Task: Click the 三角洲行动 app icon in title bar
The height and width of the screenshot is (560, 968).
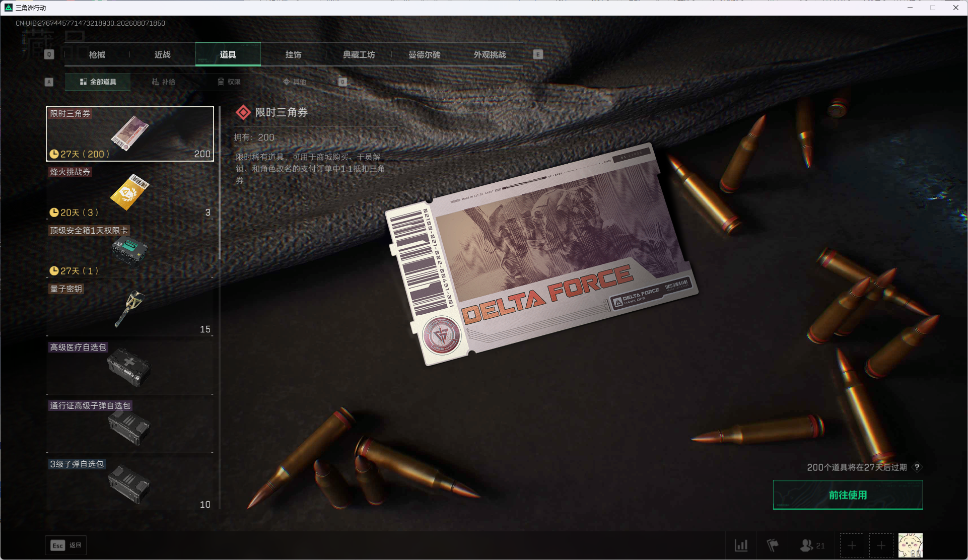Action: click(x=8, y=8)
